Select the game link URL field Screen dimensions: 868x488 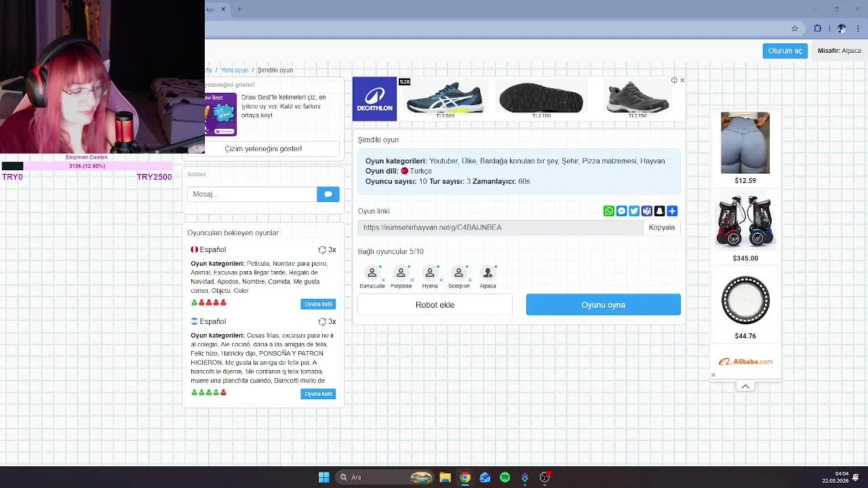coord(500,228)
